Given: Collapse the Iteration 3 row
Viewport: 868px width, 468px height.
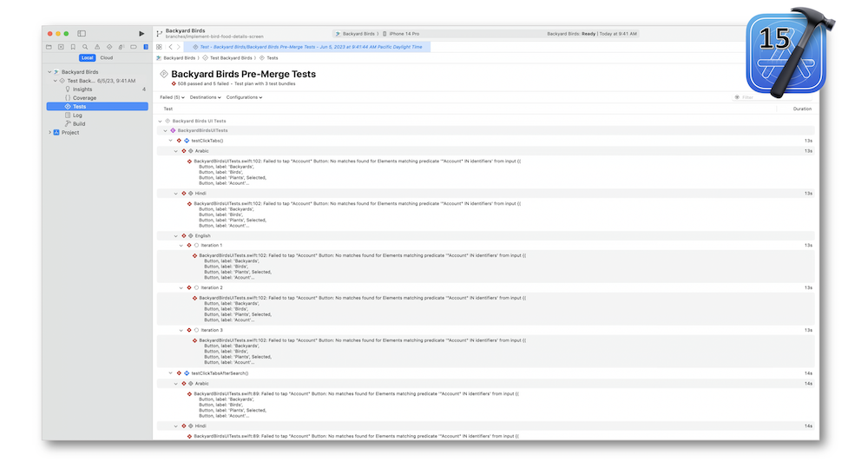Looking at the screenshot, I should point(181,330).
